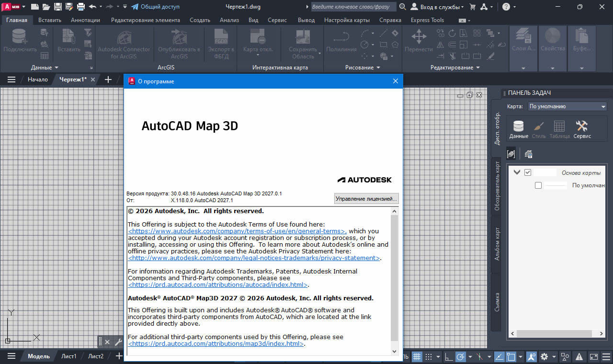The image size is (613, 364).
Task: Open the Карта dropdown По умолчанию
Action: pyautogui.click(x=568, y=106)
